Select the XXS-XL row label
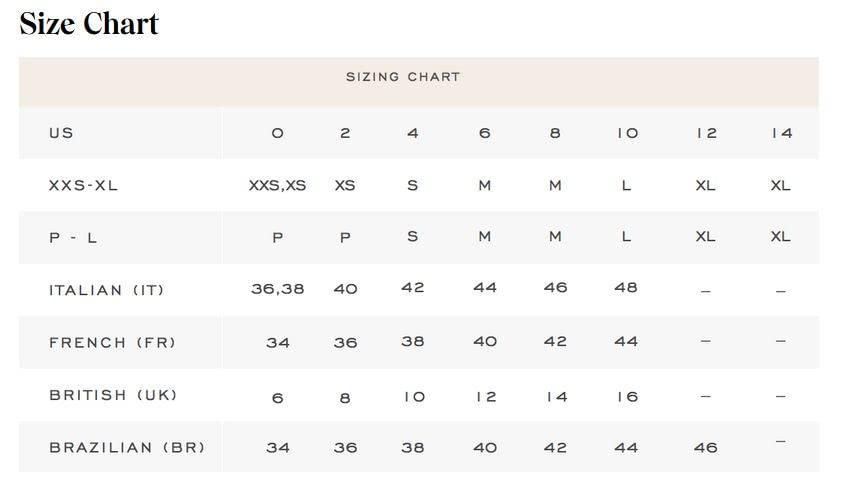 pos(83,185)
